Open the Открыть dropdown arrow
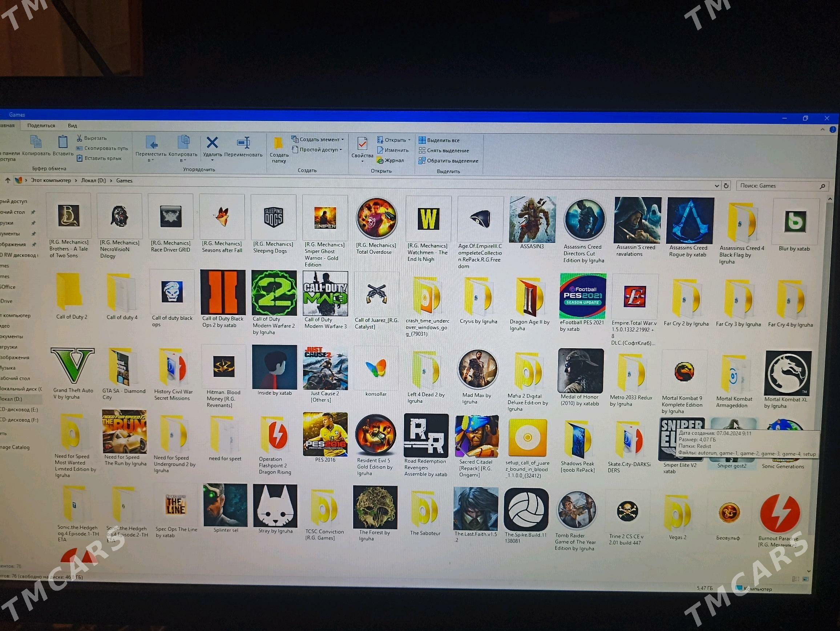This screenshot has width=840, height=631. (x=409, y=140)
